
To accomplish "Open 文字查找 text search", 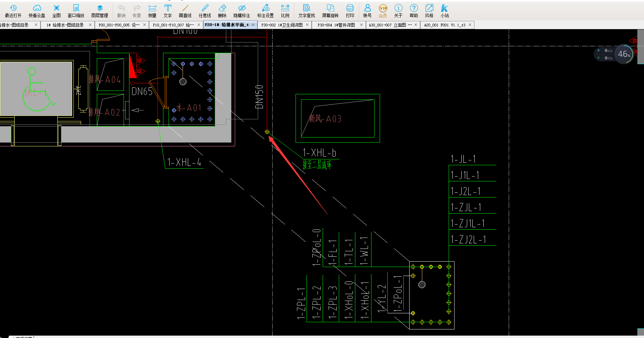I will [307, 11].
